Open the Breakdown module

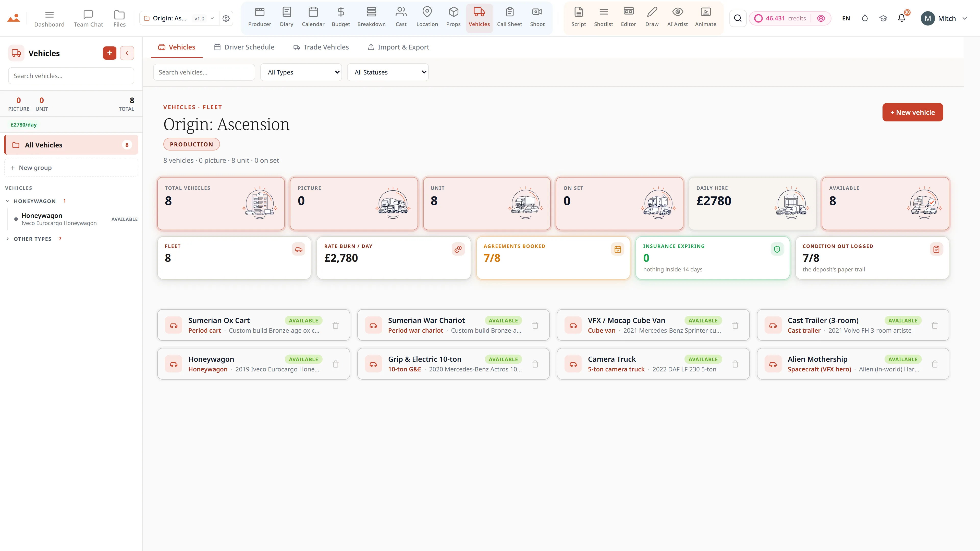click(x=371, y=18)
